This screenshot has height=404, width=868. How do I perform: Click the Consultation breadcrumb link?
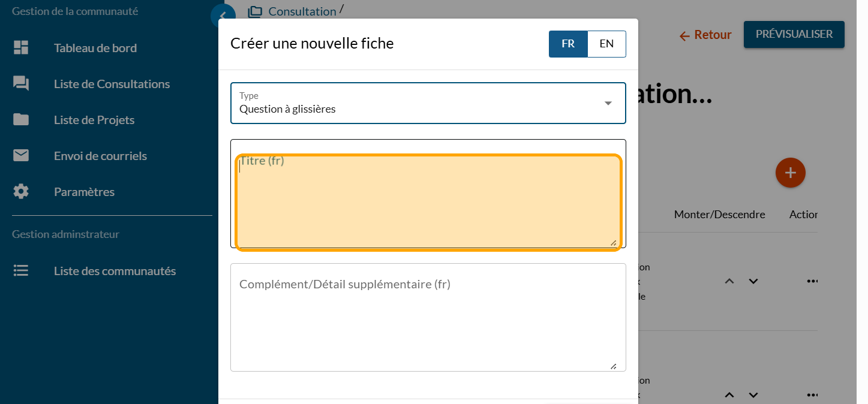pyautogui.click(x=302, y=11)
